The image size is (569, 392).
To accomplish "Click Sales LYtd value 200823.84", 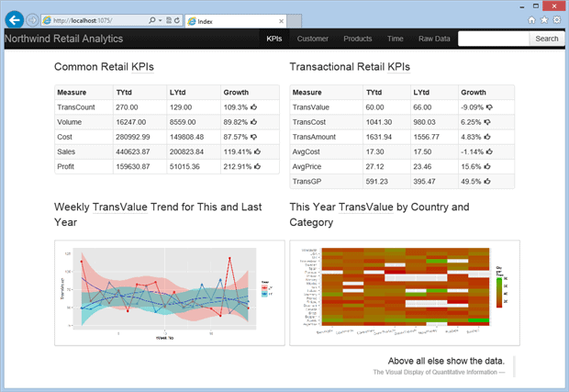I will pos(186,151).
